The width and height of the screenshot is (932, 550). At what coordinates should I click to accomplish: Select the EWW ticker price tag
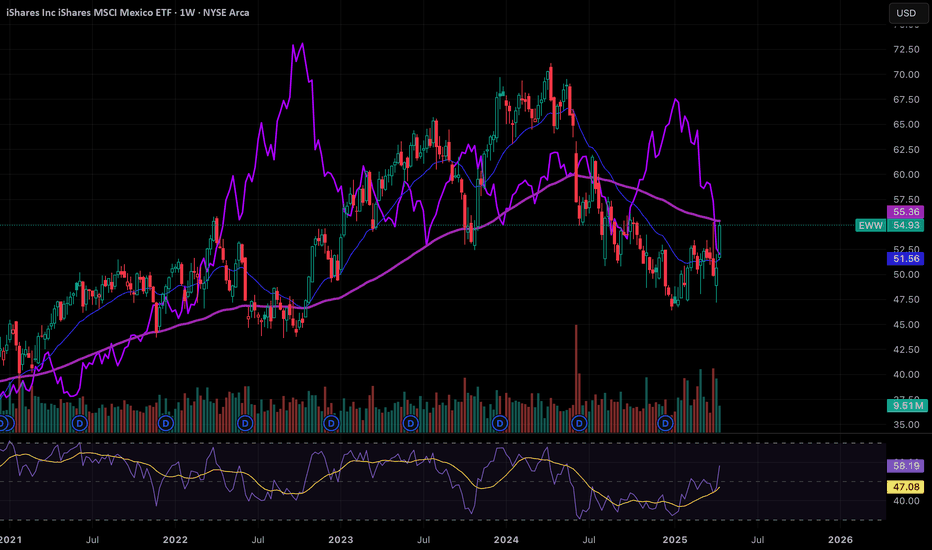[x=871, y=225]
